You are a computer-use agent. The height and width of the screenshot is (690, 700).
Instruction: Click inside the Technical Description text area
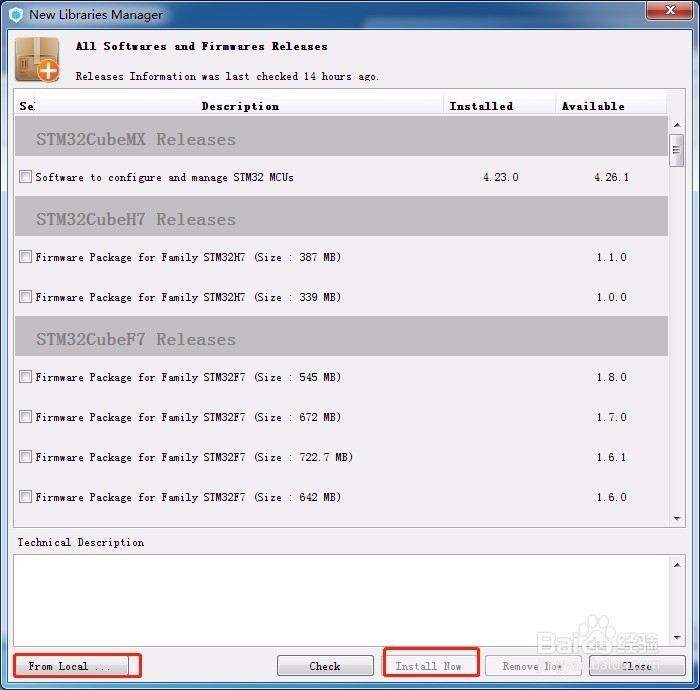[342, 600]
